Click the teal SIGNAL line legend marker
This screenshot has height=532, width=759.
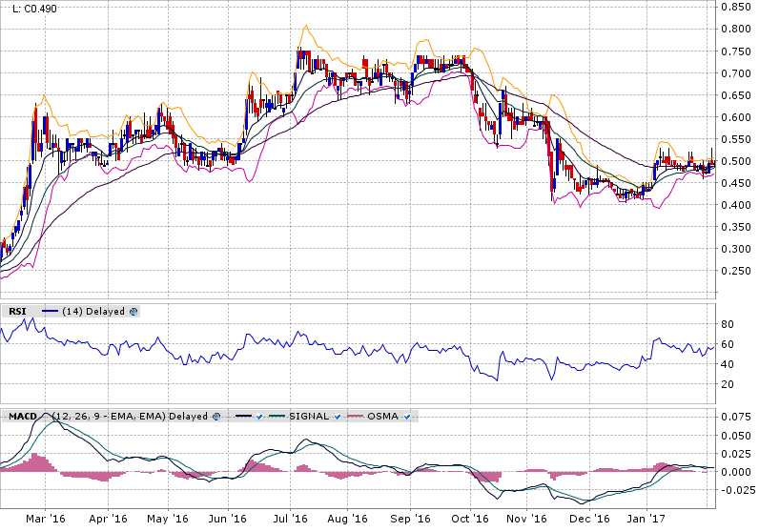tap(279, 417)
